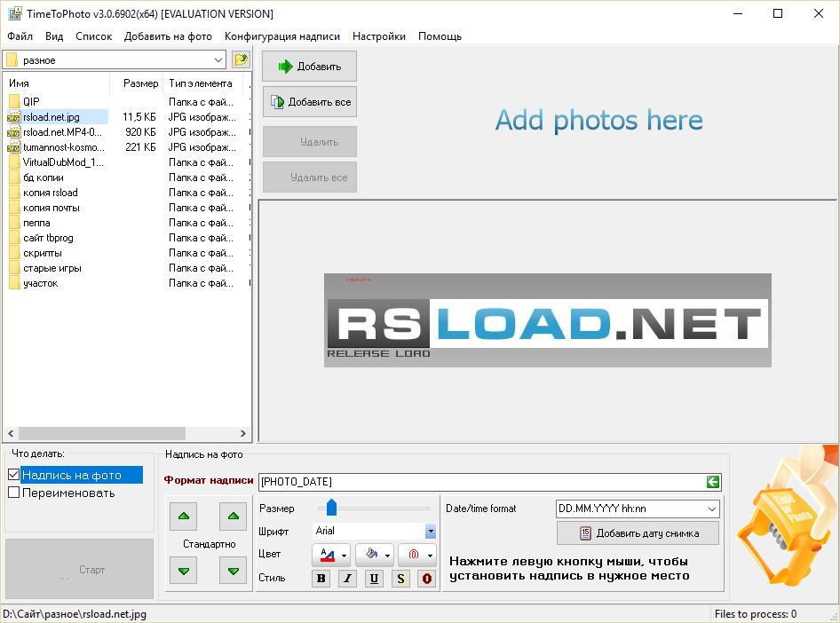840x623 pixels.
Task: Click the folder icon of участок
Action: (x=14, y=283)
